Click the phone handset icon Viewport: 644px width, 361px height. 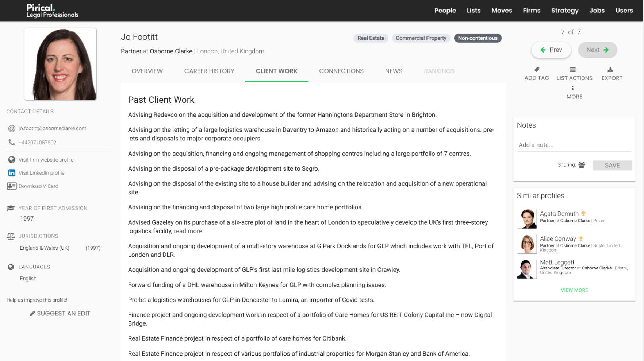click(x=12, y=142)
